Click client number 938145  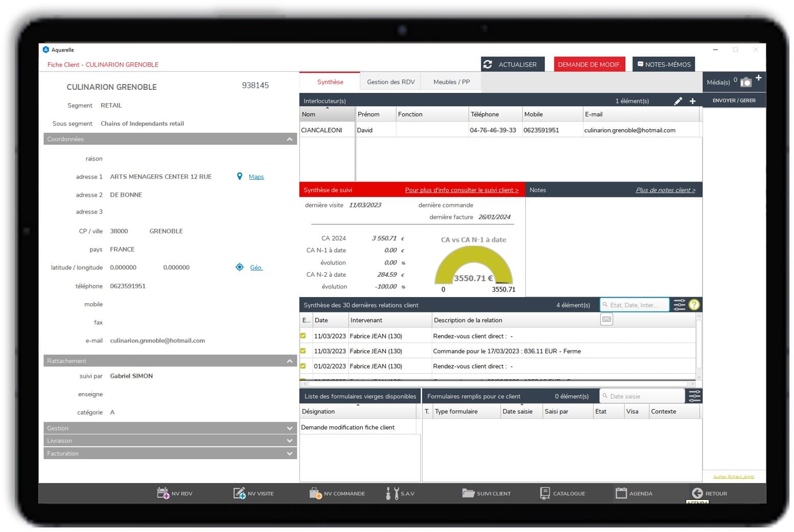tap(255, 85)
